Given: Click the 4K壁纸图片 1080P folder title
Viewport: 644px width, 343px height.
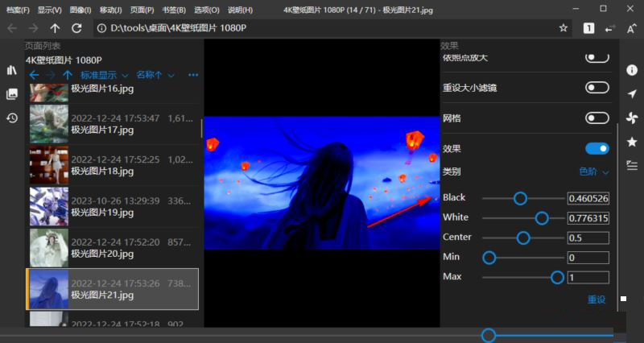Looking at the screenshot, I should click(x=64, y=60).
